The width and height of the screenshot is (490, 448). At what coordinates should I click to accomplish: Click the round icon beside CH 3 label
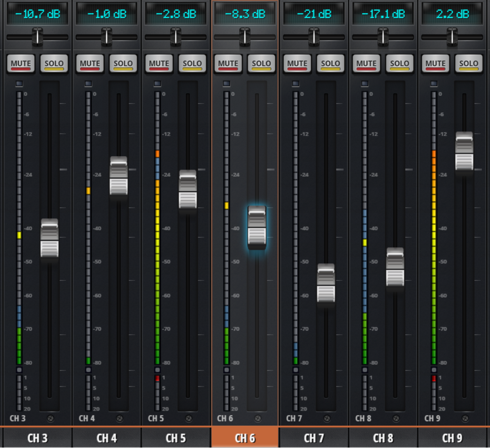[50, 418]
